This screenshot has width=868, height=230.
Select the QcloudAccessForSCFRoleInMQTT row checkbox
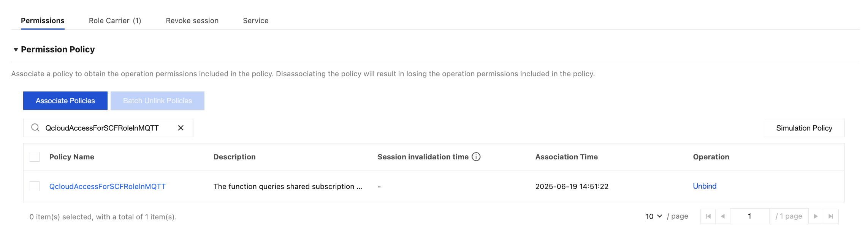pos(35,186)
